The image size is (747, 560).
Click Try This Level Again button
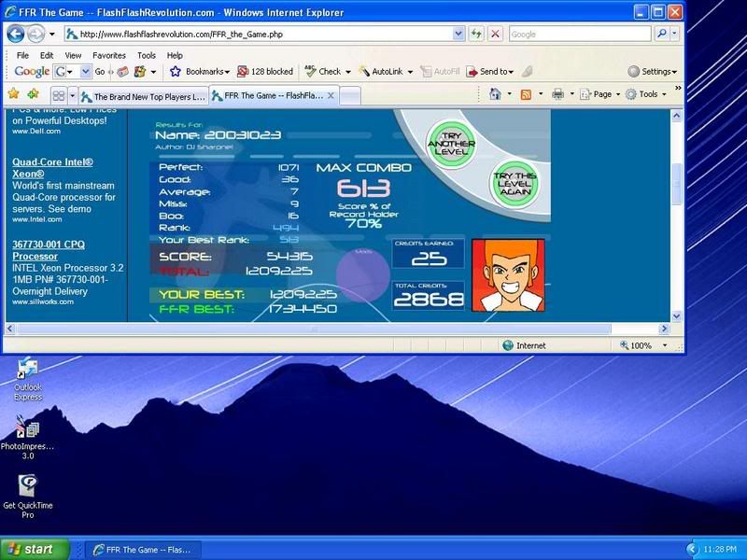point(515,183)
